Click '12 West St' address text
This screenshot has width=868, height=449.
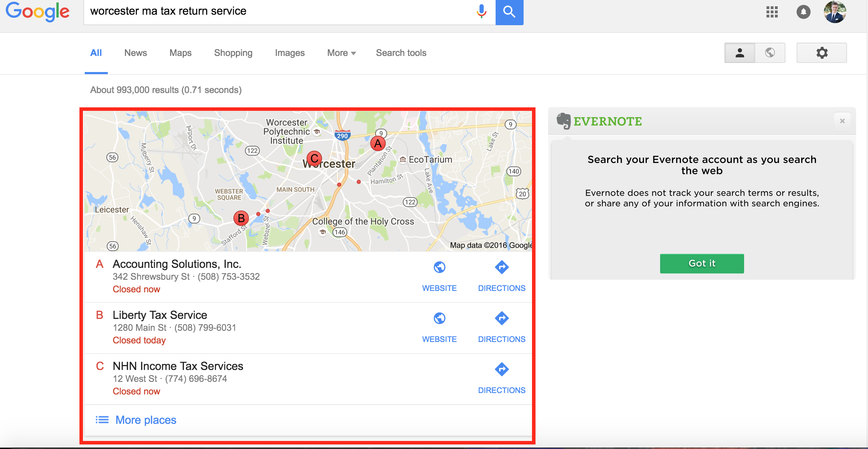click(x=135, y=379)
